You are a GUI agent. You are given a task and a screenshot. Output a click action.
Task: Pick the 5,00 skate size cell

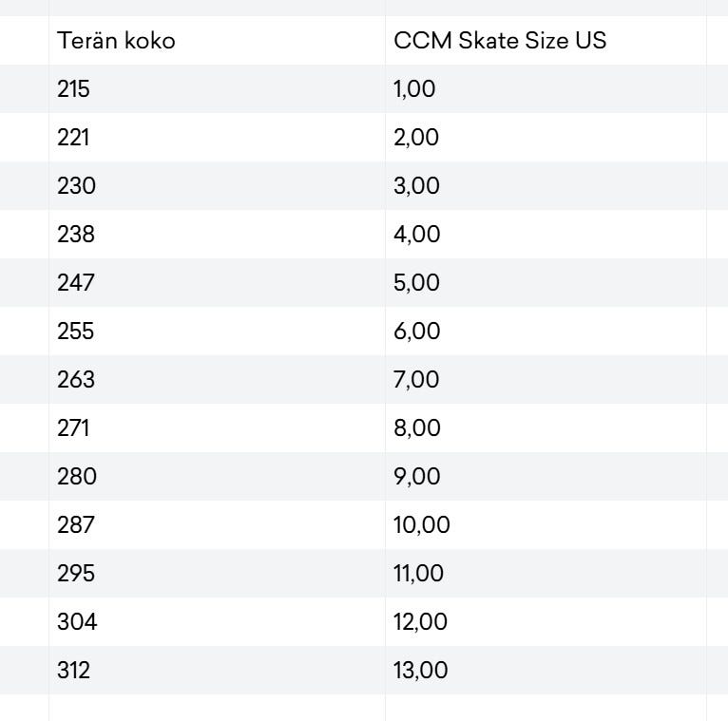416,283
